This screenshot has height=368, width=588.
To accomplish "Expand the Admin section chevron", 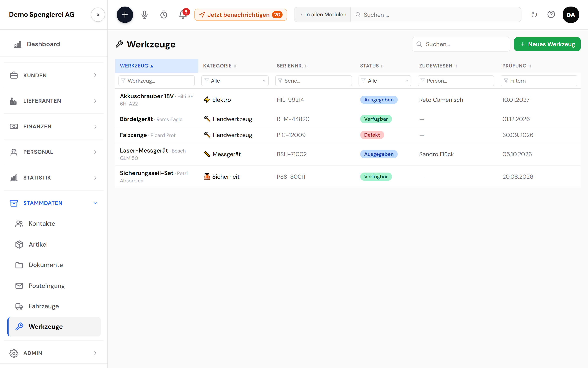I will coord(96,353).
